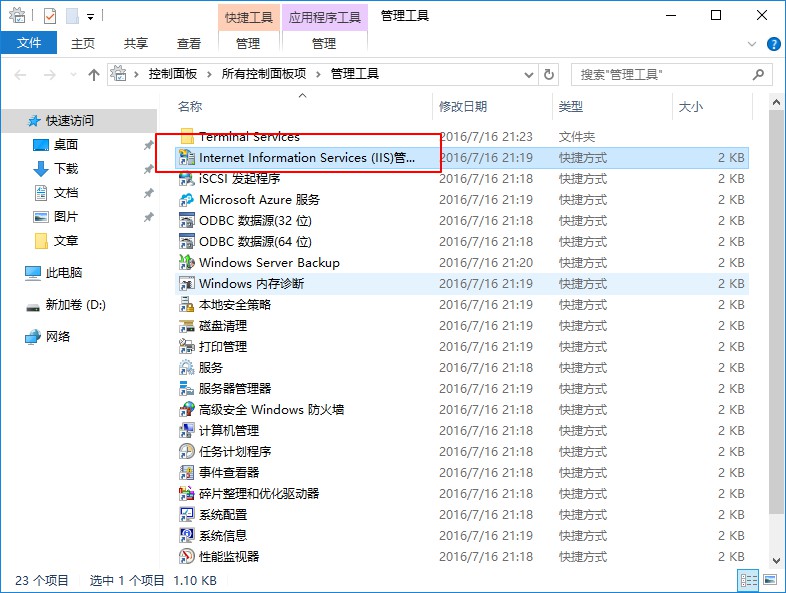Sort by the 类型 column header
Screen dimensions: 786x593
point(570,106)
